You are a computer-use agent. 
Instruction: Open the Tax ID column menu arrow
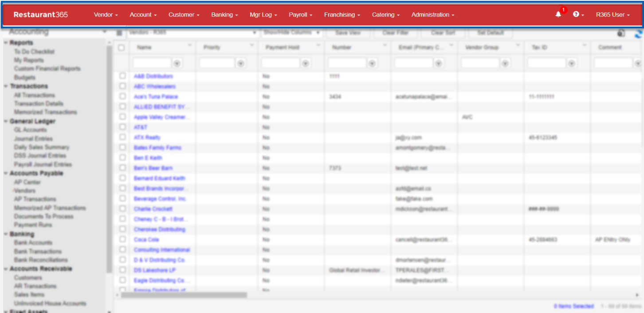[x=585, y=45]
